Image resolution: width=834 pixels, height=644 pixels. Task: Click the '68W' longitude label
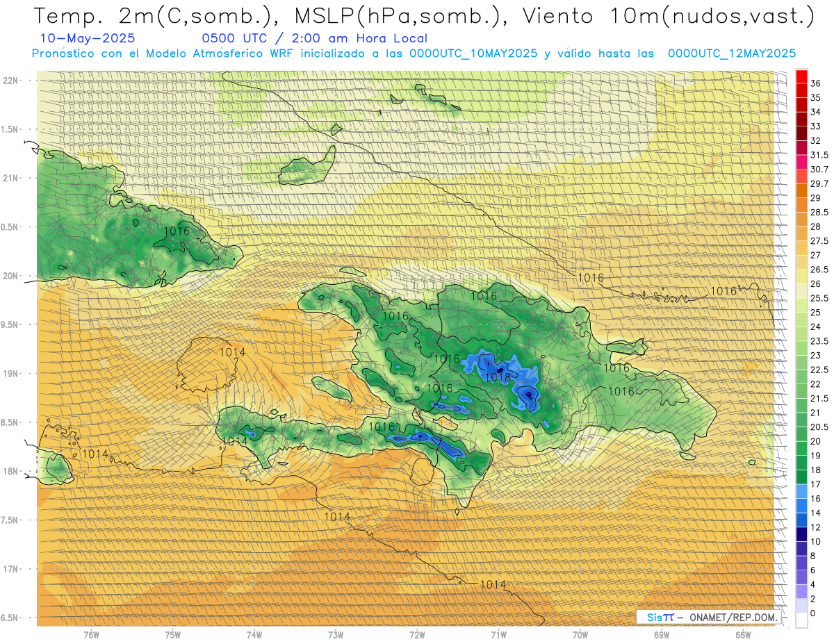click(743, 635)
